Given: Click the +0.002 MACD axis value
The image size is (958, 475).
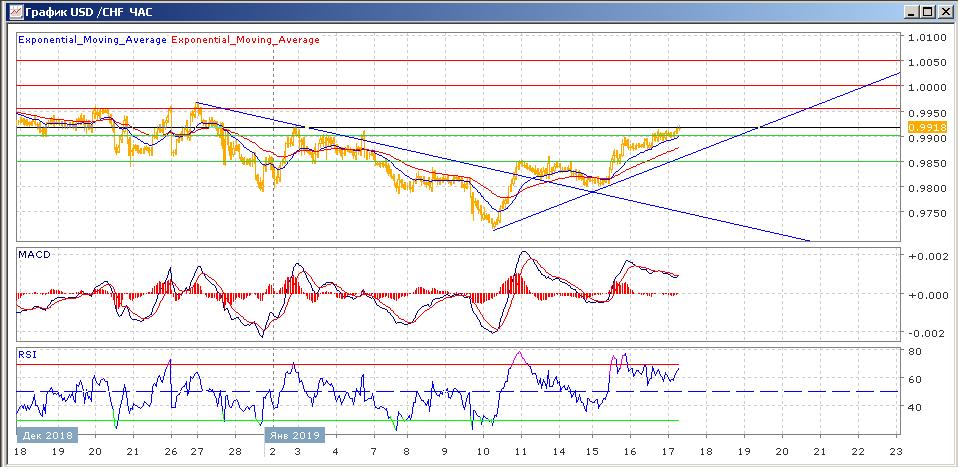Looking at the screenshot, I should tap(926, 257).
